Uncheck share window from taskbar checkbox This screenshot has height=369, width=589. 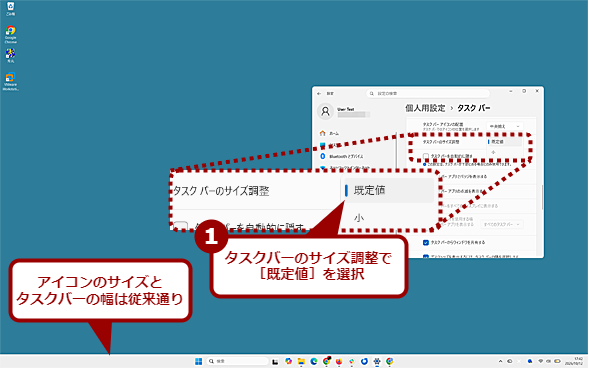point(426,243)
